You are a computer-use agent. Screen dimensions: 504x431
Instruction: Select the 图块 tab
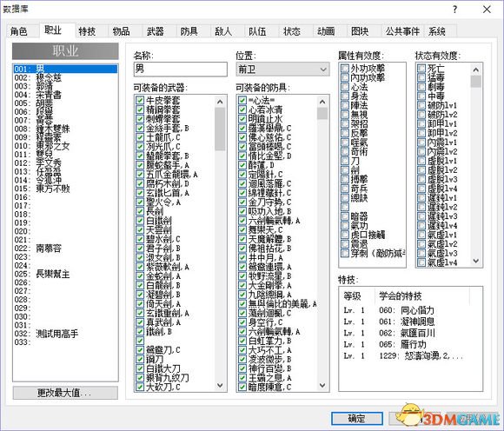pos(360,31)
